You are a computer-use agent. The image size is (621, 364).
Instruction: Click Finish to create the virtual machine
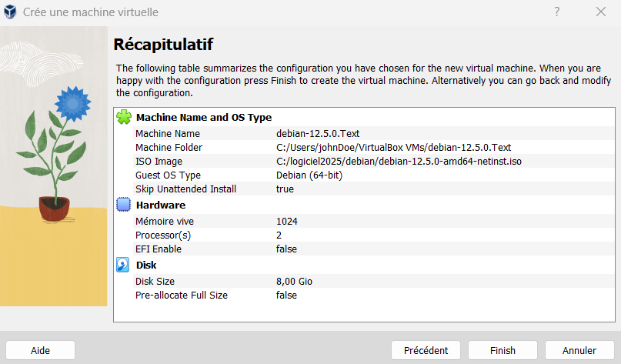(x=502, y=351)
